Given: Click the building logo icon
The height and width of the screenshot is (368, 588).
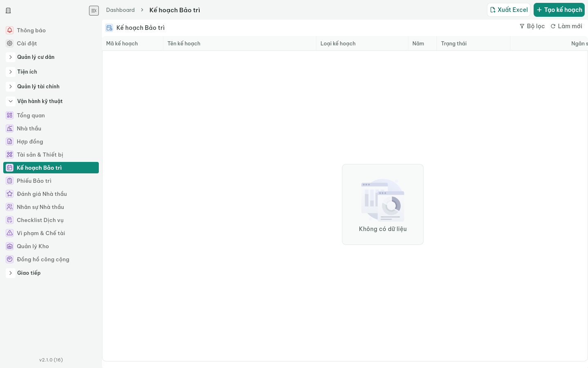Looking at the screenshot, I should click(x=8, y=11).
